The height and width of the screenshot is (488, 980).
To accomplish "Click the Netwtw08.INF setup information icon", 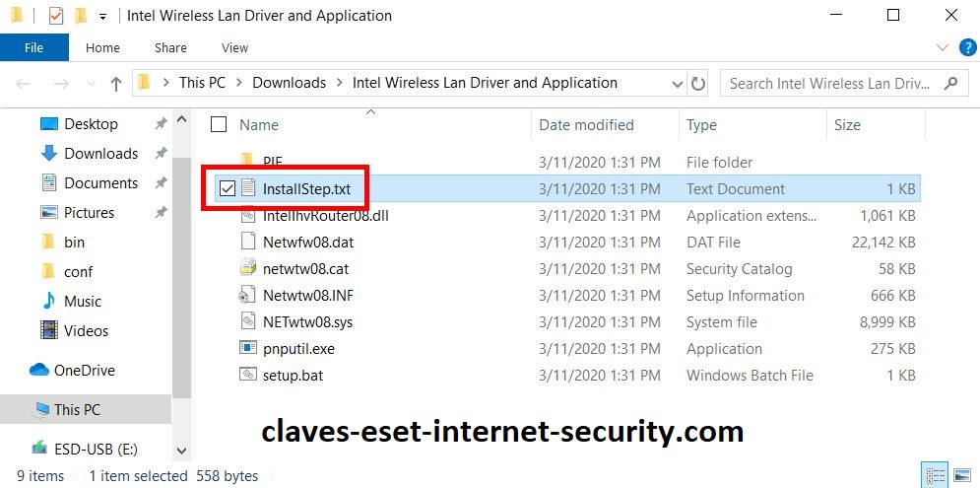I will click(248, 295).
